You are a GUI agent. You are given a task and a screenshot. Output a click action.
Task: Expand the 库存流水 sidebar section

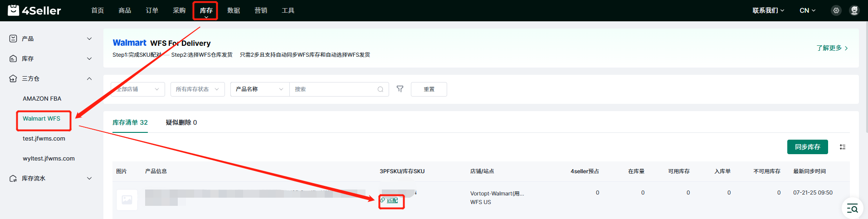pos(89,178)
